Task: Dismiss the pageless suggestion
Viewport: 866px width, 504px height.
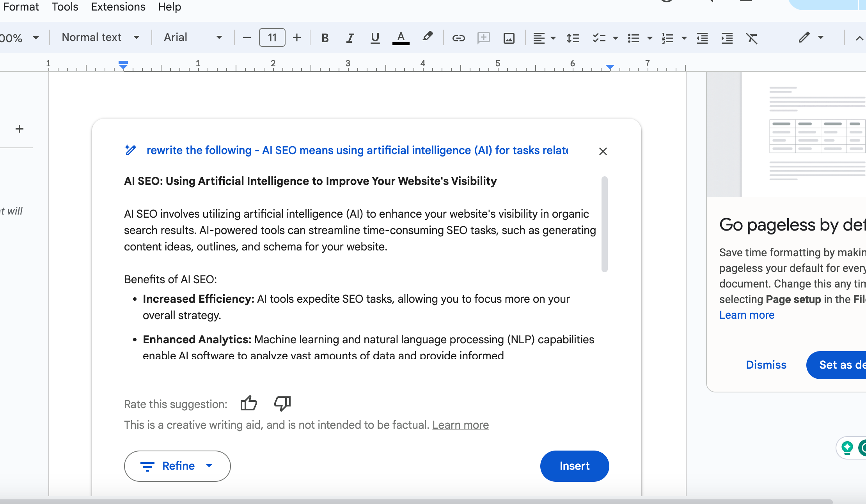Action: [766, 365]
